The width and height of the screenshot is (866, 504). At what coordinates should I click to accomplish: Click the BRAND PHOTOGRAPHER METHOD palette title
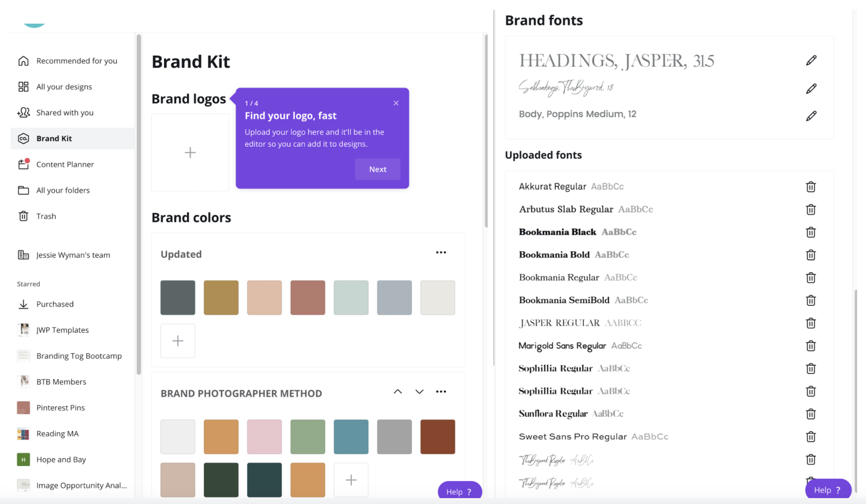241,394
